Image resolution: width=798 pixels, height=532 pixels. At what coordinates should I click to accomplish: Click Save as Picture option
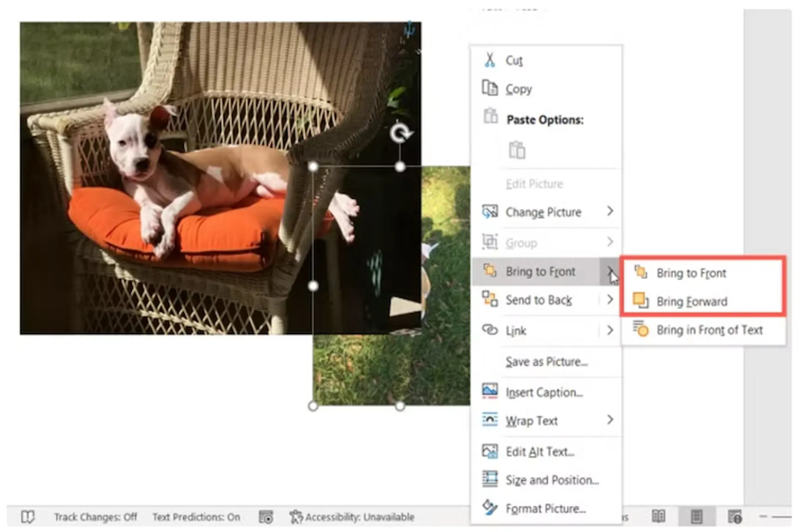click(546, 362)
